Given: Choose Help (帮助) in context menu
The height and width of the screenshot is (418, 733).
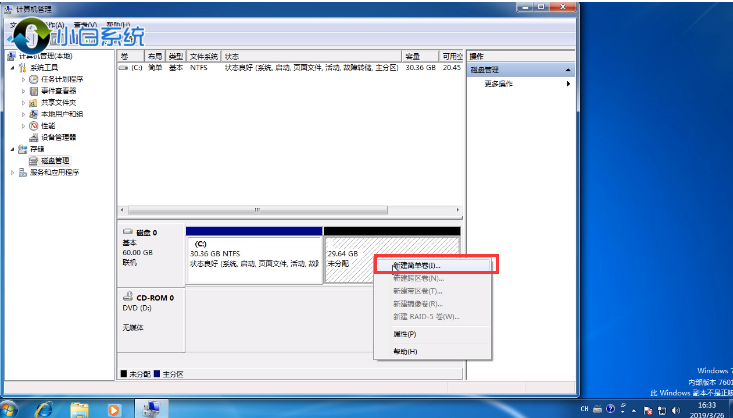Looking at the screenshot, I should pos(404,352).
